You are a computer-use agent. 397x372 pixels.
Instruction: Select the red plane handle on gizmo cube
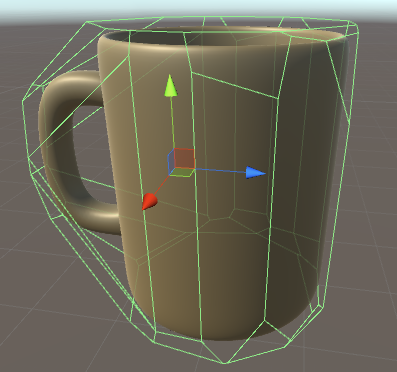click(184, 158)
